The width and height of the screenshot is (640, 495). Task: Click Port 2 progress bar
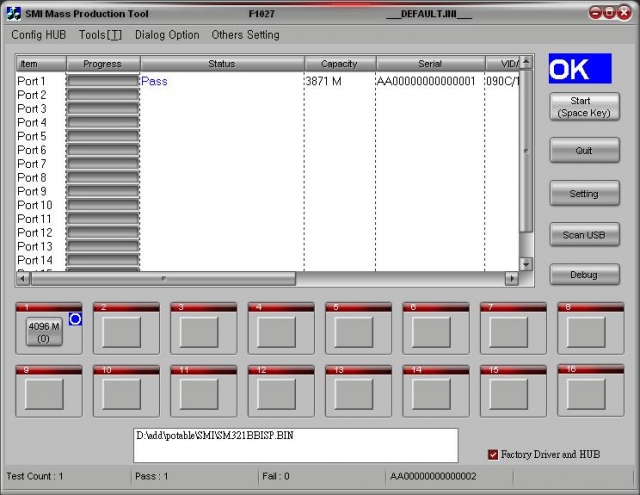(103, 95)
